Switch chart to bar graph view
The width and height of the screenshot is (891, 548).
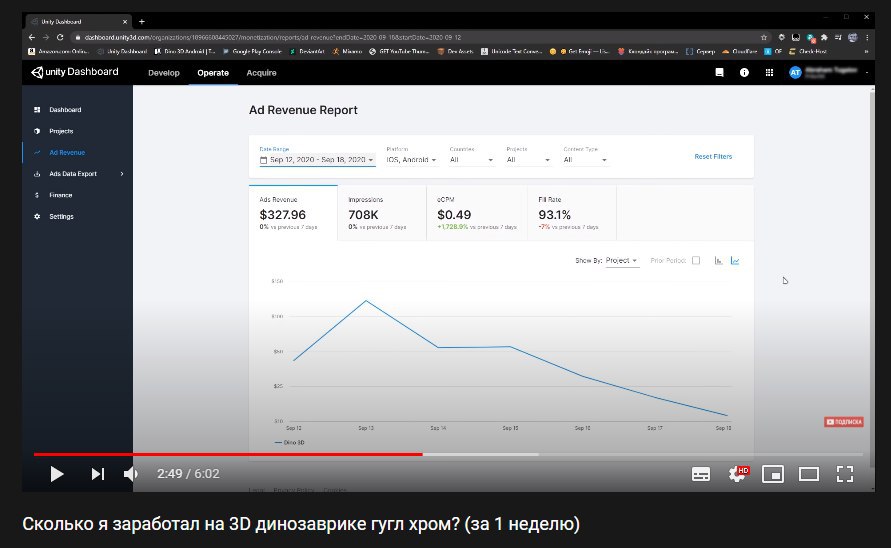click(x=718, y=260)
